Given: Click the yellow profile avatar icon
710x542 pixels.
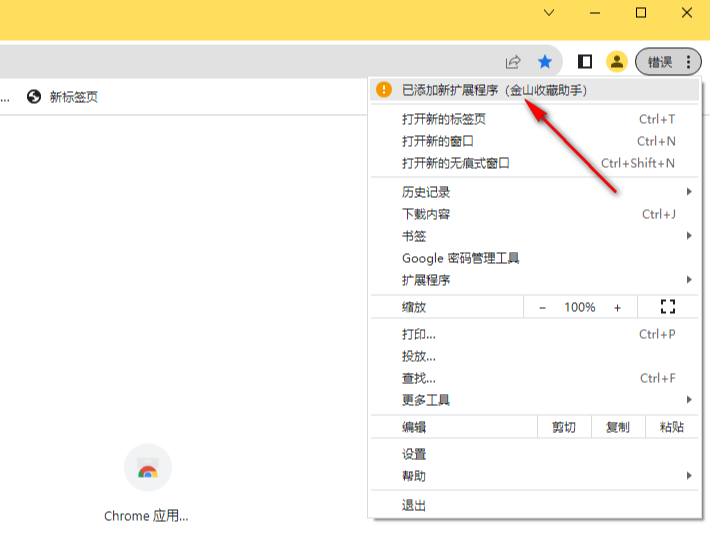Looking at the screenshot, I should tap(617, 62).
